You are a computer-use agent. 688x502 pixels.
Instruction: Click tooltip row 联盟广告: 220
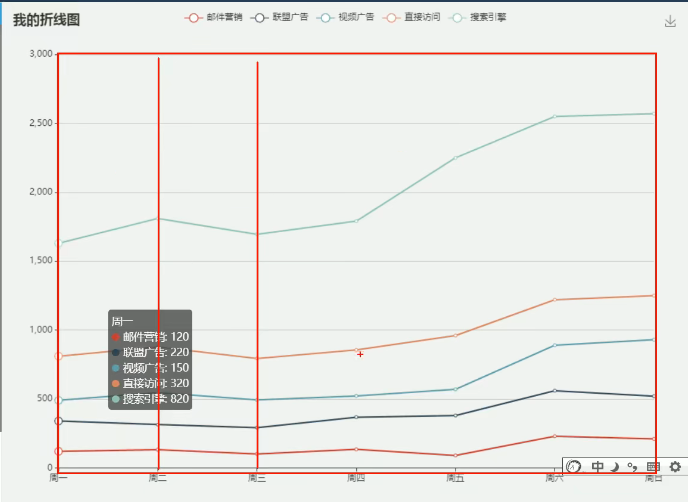(x=150, y=352)
